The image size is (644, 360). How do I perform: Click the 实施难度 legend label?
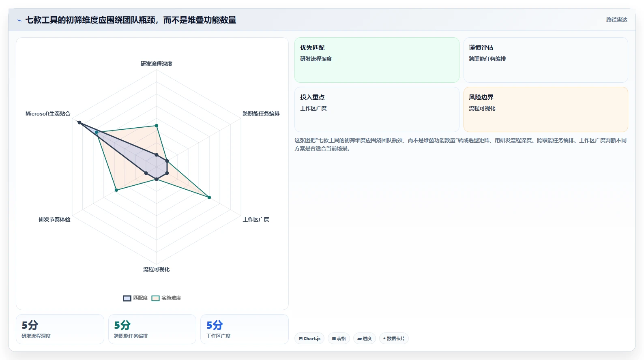171,298
